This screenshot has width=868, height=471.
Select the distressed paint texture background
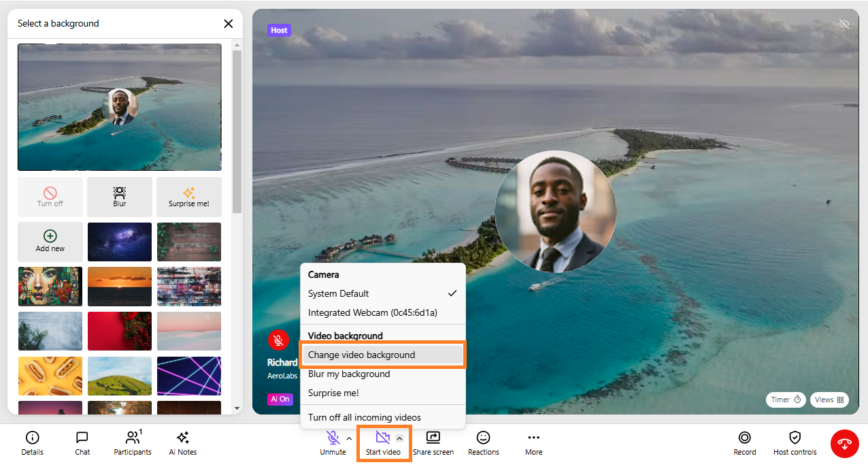(189, 287)
